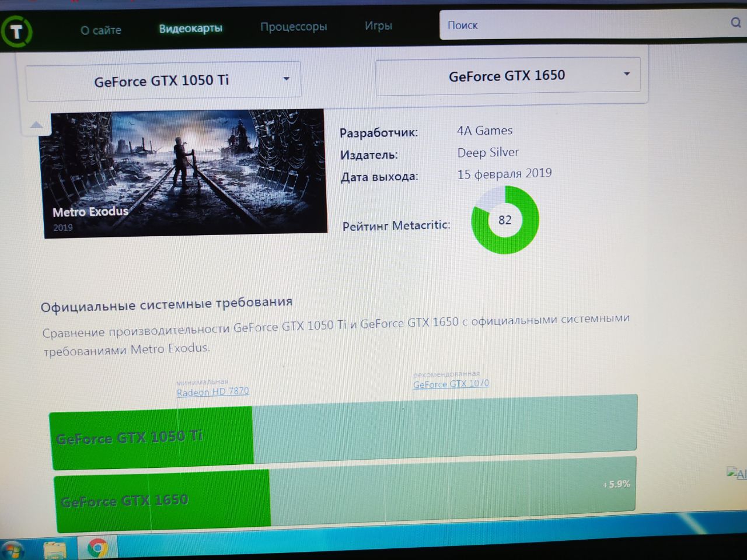Click the 15 февраля 2019 release date
Image resolution: width=747 pixels, height=560 pixels.
coord(504,174)
